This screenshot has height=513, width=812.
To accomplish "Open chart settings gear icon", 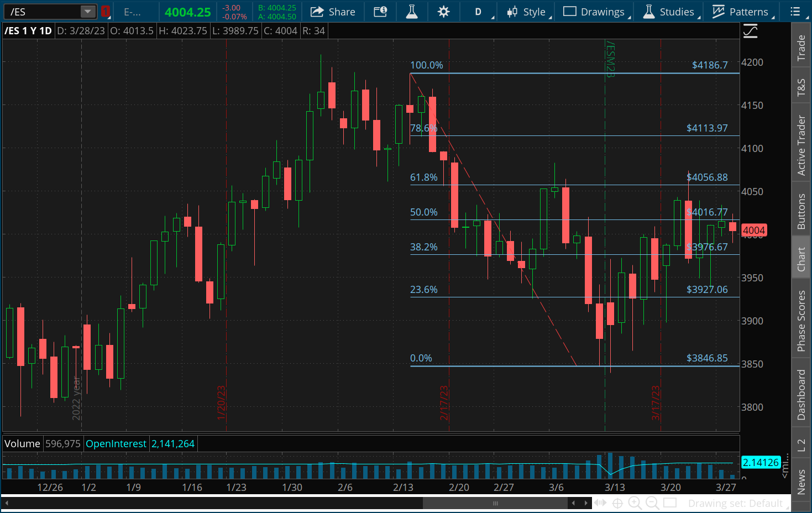I will coord(443,12).
